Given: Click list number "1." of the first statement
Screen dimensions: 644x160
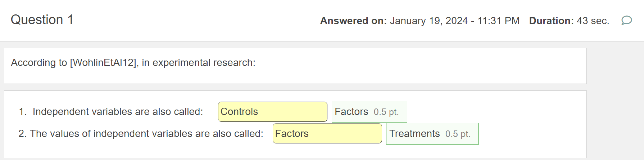Looking at the screenshot, I should [23, 112].
